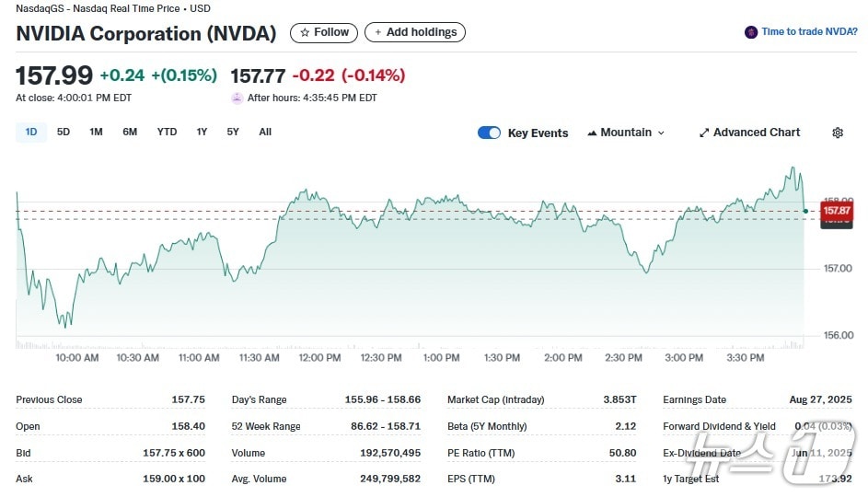Screen dimensions: 868x497
Task: Select the 1M chart range
Action: click(x=96, y=132)
